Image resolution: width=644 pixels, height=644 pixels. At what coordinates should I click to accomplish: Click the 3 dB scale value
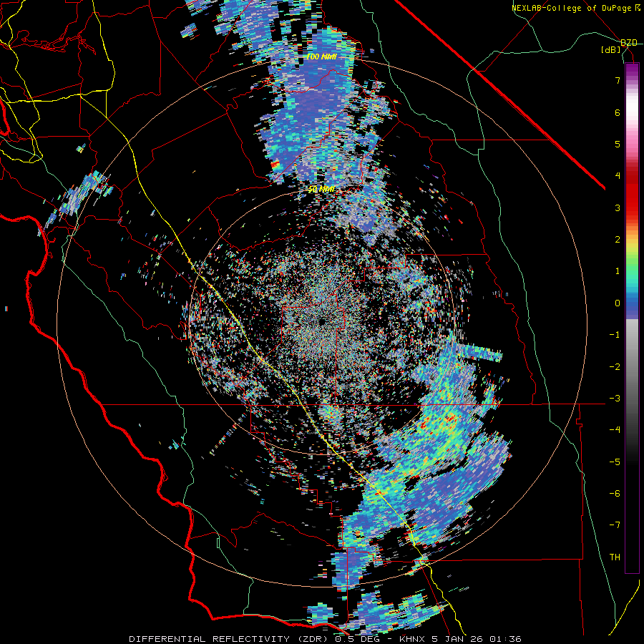tap(618, 208)
